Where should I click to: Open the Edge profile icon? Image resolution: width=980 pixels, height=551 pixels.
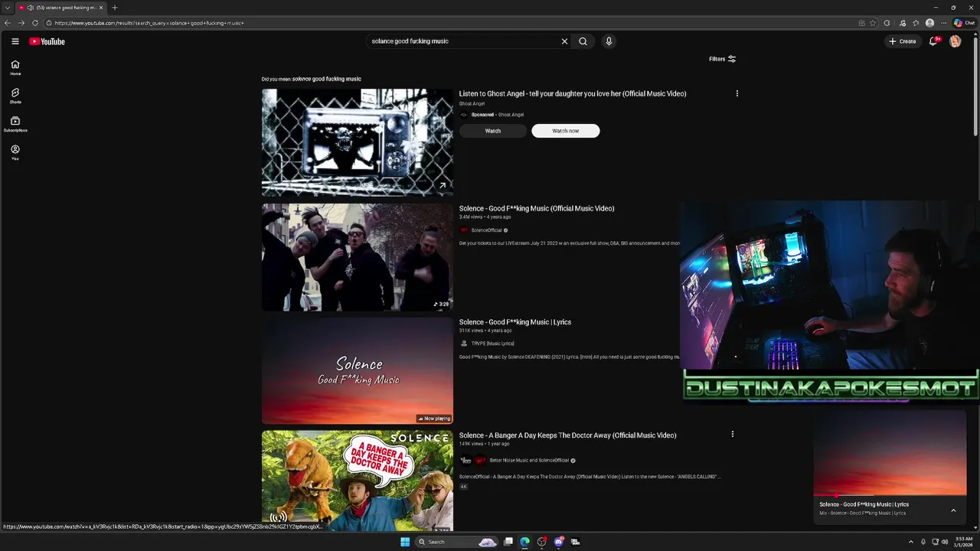[929, 23]
